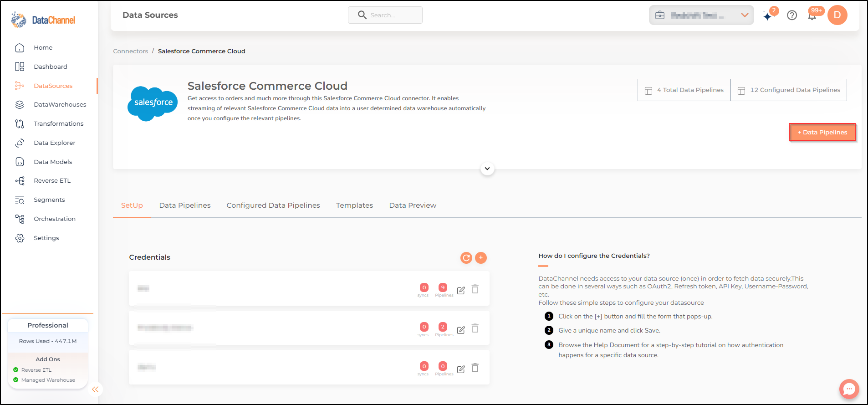Image resolution: width=868 pixels, height=405 pixels.
Task: Open the chat support bubble
Action: point(849,389)
